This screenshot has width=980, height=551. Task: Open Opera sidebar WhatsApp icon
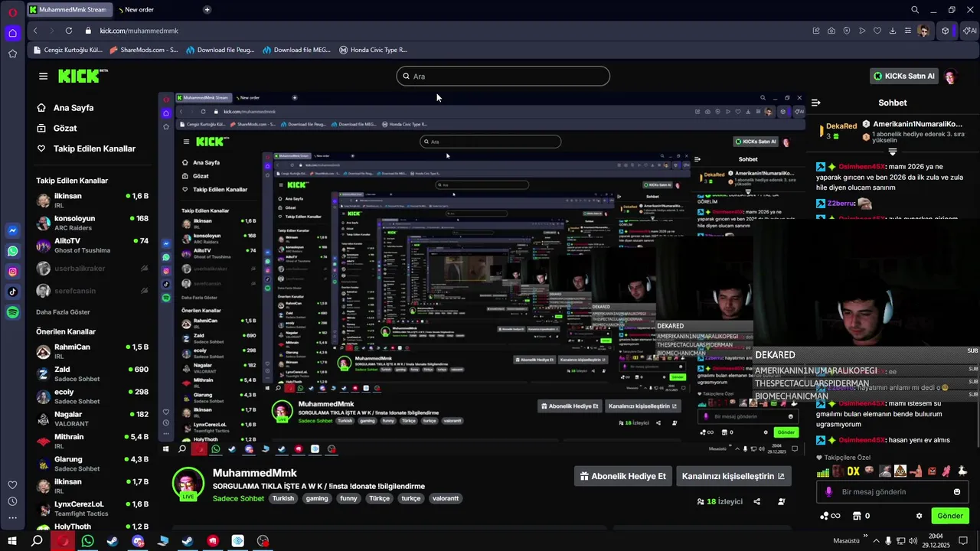point(13,251)
